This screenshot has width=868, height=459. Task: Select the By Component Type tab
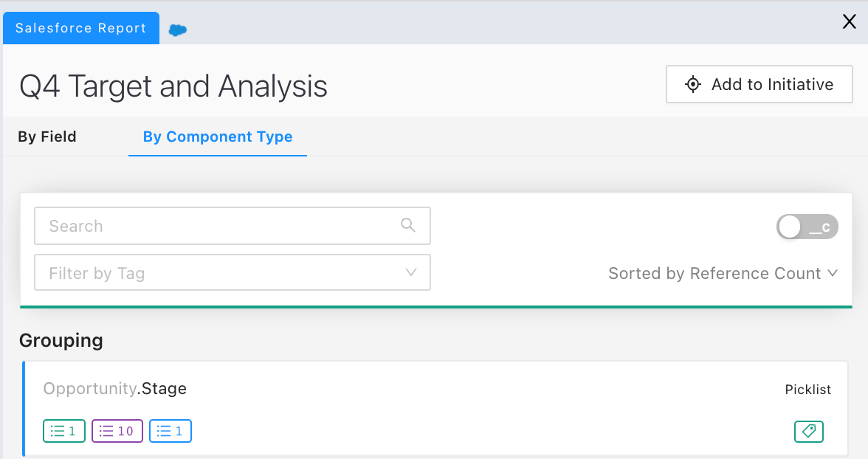[x=218, y=137]
